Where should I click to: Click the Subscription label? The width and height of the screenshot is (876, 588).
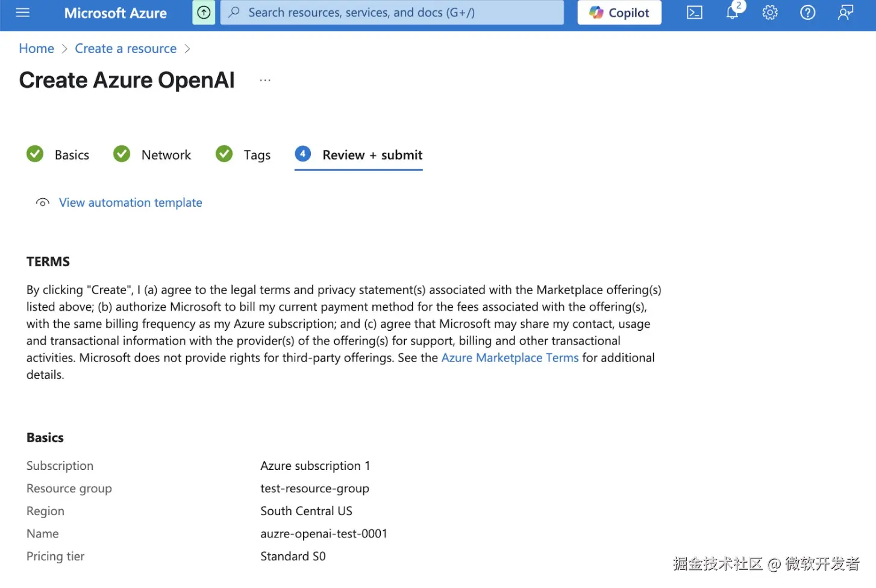[60, 466]
